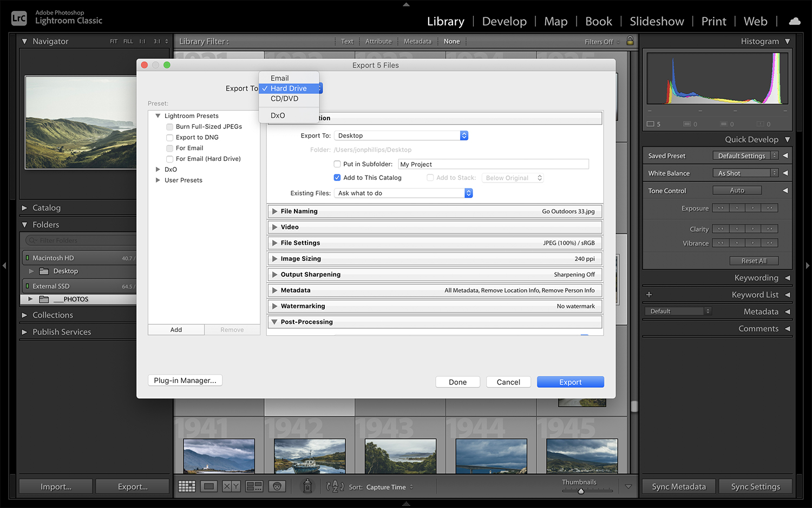
Task: Click the Desktop folder icon
Action: (x=44, y=271)
